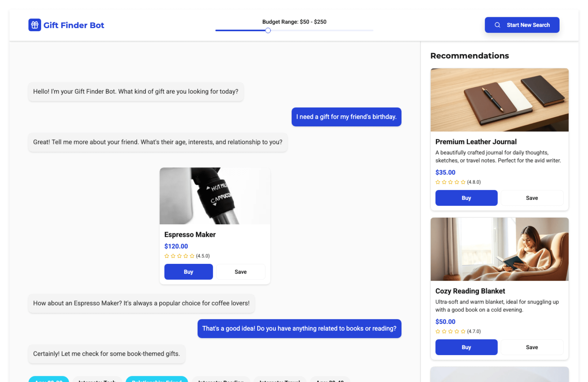Viewport: 588px width, 382px height.
Task: Click the first star on Premium Leather Journal
Action: click(438, 182)
